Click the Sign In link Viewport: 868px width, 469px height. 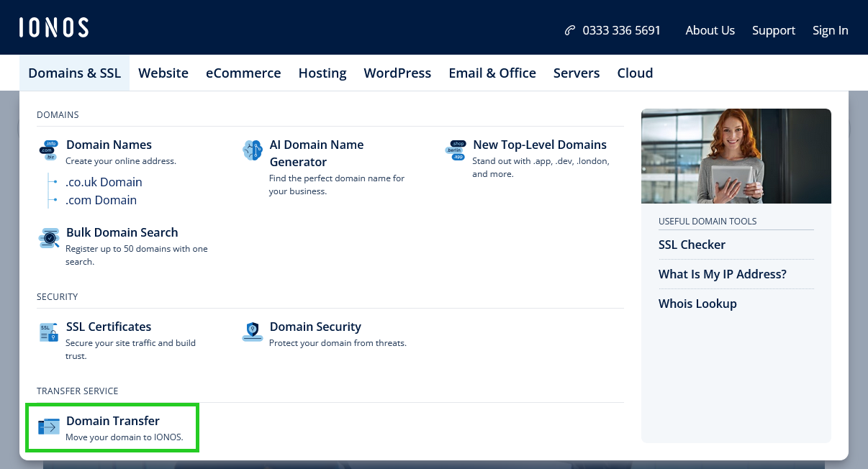coord(830,30)
